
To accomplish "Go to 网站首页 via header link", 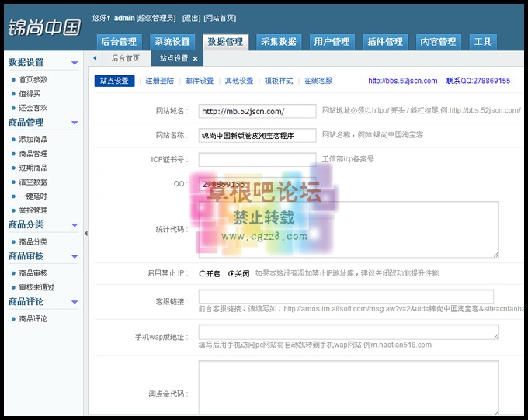I will click(220, 18).
